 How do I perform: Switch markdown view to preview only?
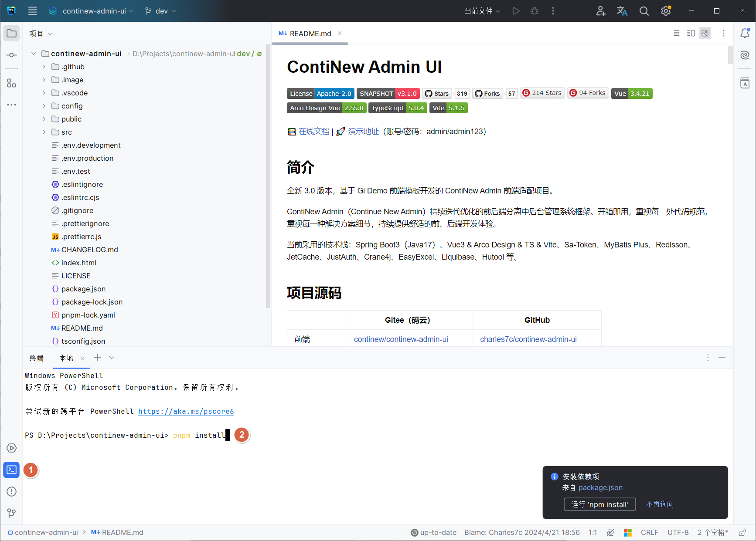coord(705,33)
